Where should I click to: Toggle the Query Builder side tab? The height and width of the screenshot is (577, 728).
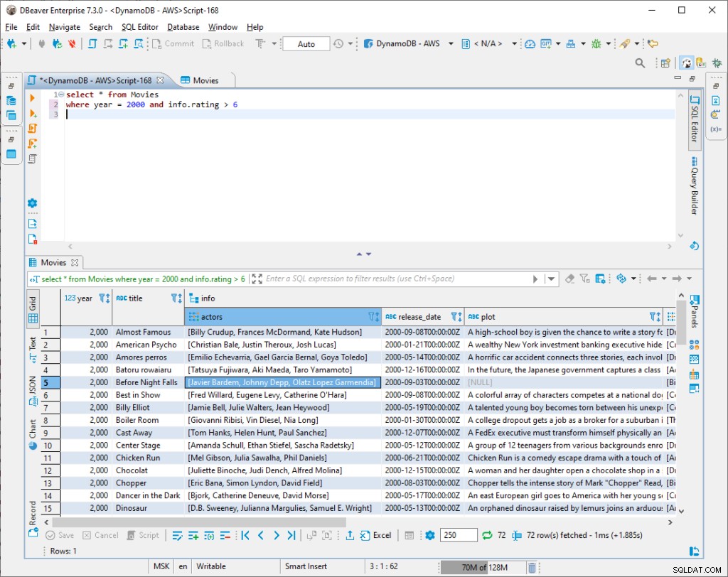tap(694, 185)
